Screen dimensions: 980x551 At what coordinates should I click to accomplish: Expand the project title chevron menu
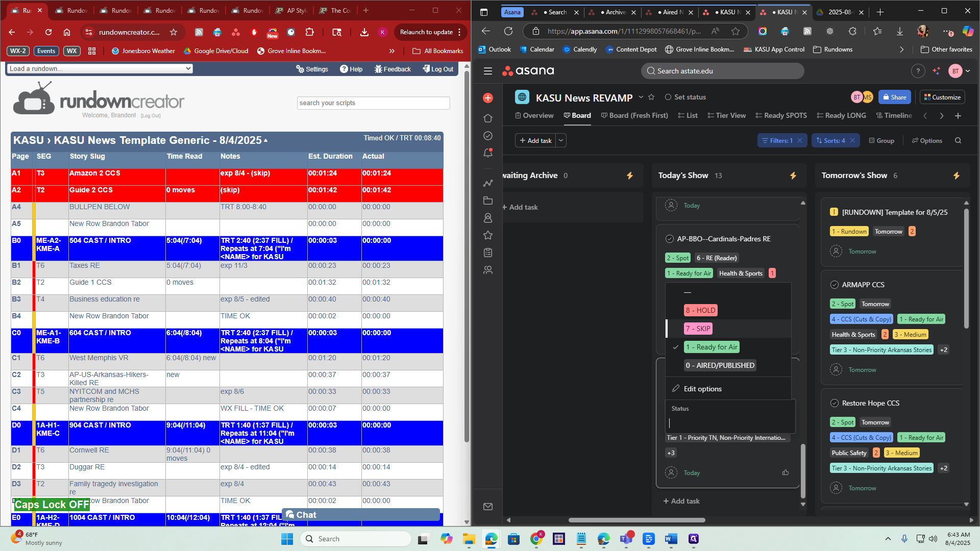[x=641, y=97]
